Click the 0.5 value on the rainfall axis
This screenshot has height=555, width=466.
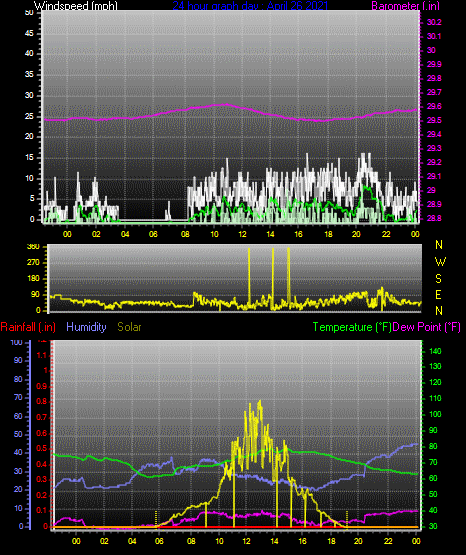42,449
